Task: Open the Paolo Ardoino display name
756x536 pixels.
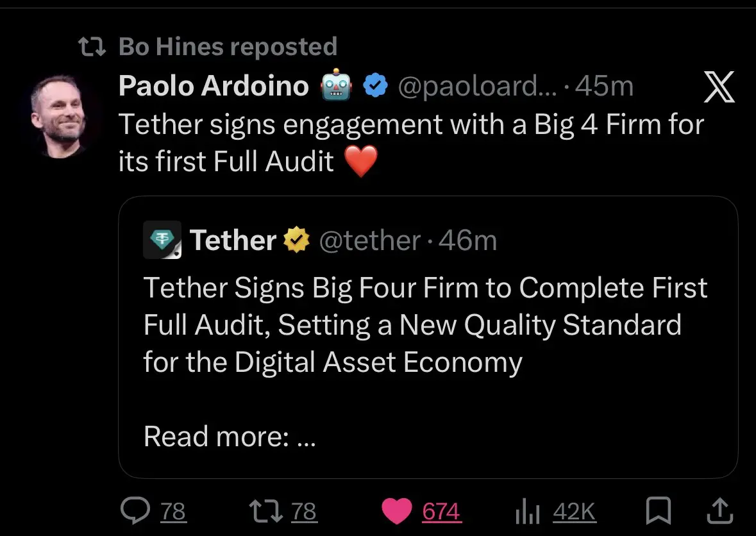Action: (x=214, y=86)
